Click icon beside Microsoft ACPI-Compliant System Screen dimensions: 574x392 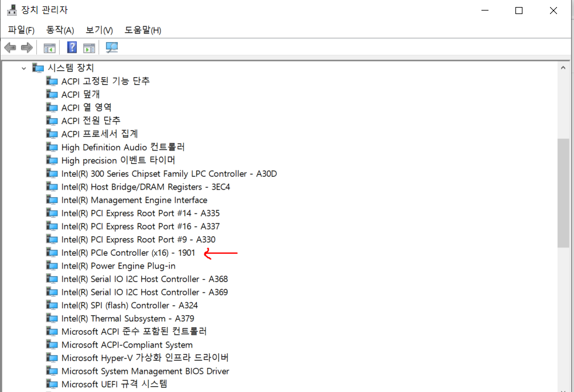click(x=52, y=345)
